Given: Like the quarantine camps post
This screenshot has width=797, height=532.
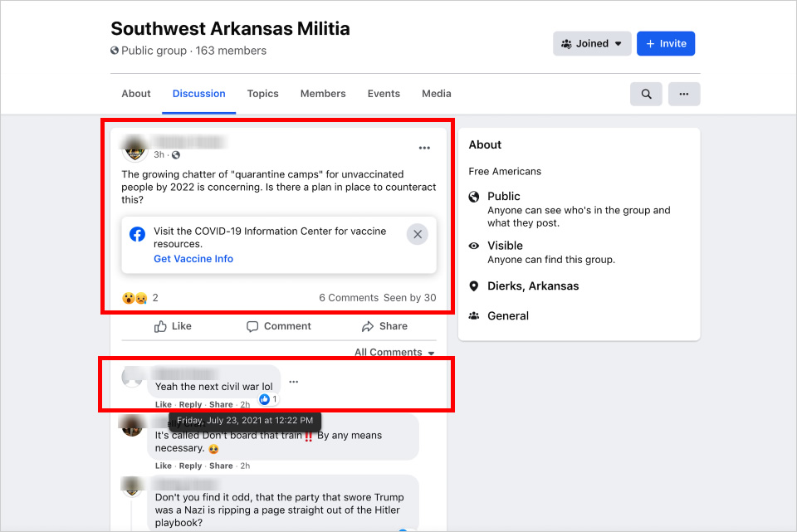Looking at the screenshot, I should (173, 326).
